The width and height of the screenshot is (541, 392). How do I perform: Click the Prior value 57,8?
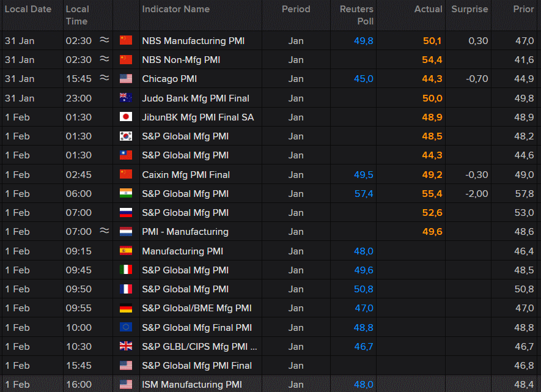click(524, 194)
